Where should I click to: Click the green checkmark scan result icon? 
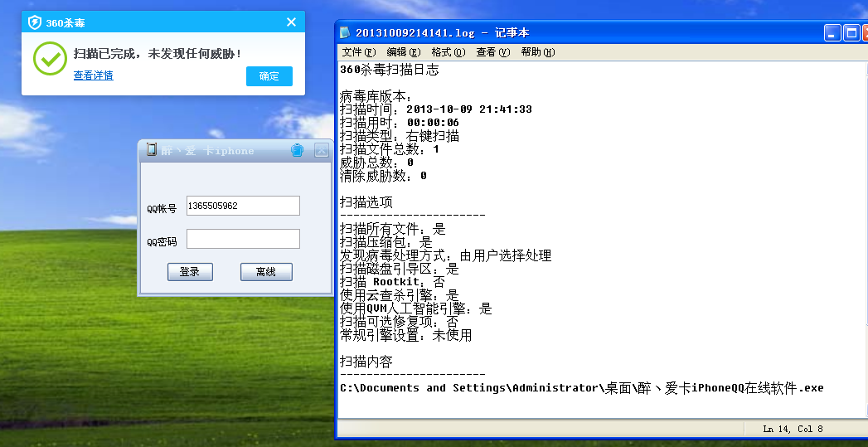pos(50,59)
